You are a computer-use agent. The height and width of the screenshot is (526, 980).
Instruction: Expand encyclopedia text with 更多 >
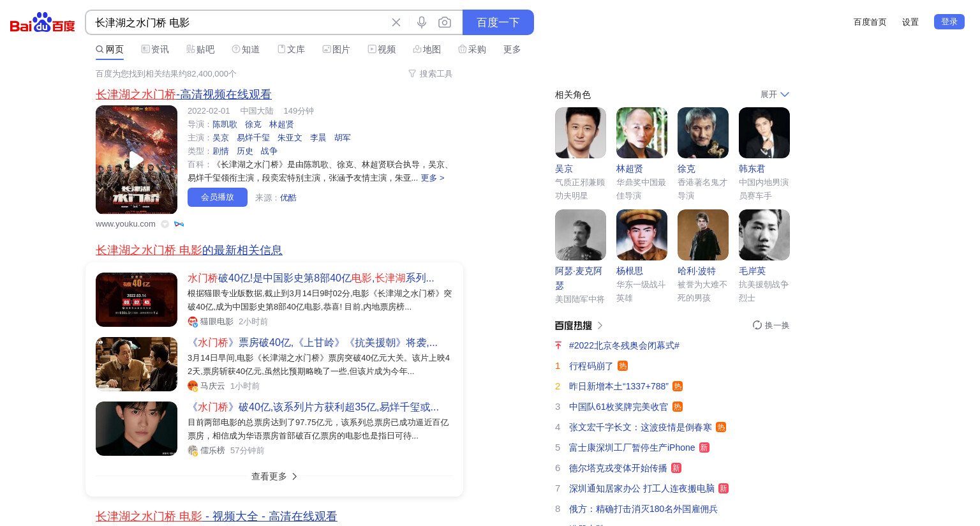433,178
